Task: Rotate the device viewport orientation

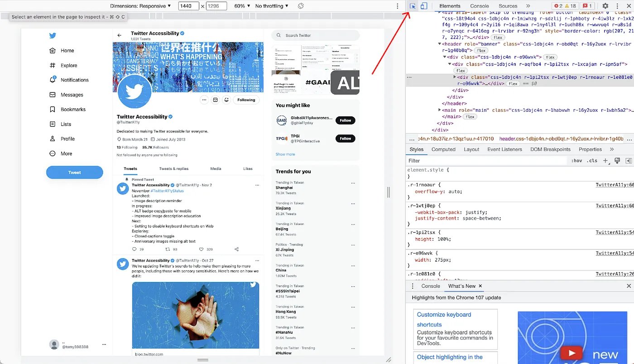Action: click(x=301, y=6)
